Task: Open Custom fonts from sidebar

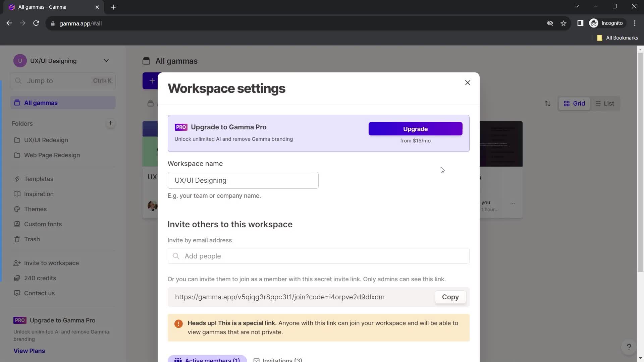Action: pos(43,224)
